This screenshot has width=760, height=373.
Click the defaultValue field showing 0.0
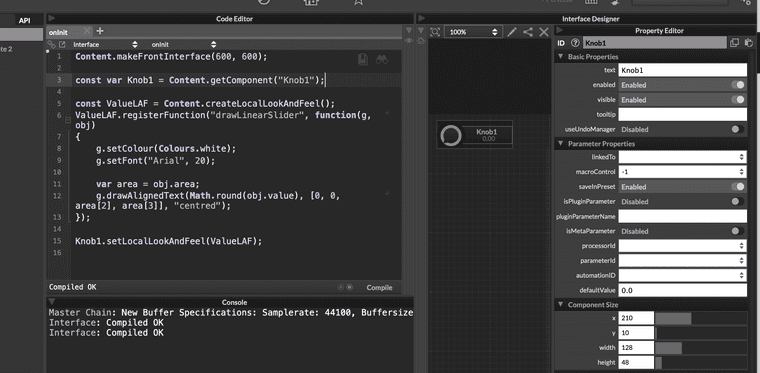[x=682, y=290]
